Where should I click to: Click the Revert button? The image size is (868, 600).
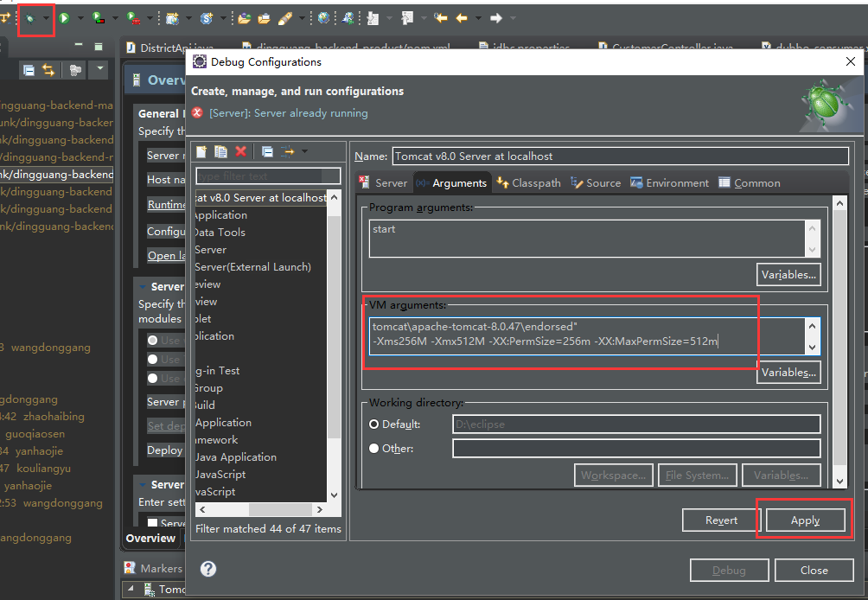tap(721, 520)
